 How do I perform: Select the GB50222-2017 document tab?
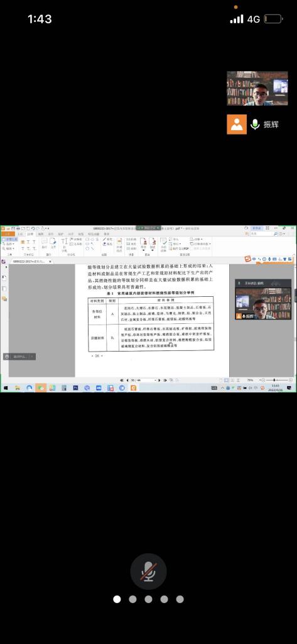coord(28,261)
